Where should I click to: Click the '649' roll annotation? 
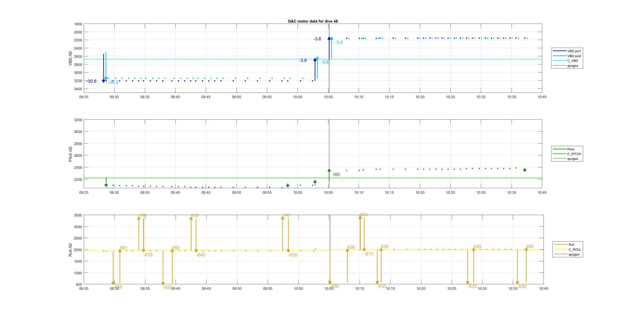[143, 215]
